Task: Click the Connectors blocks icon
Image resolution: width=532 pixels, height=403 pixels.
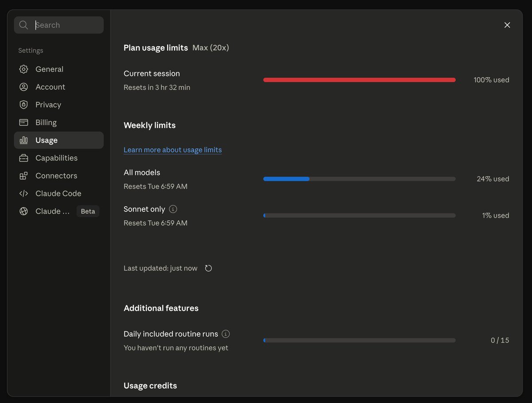Action: 24,176
